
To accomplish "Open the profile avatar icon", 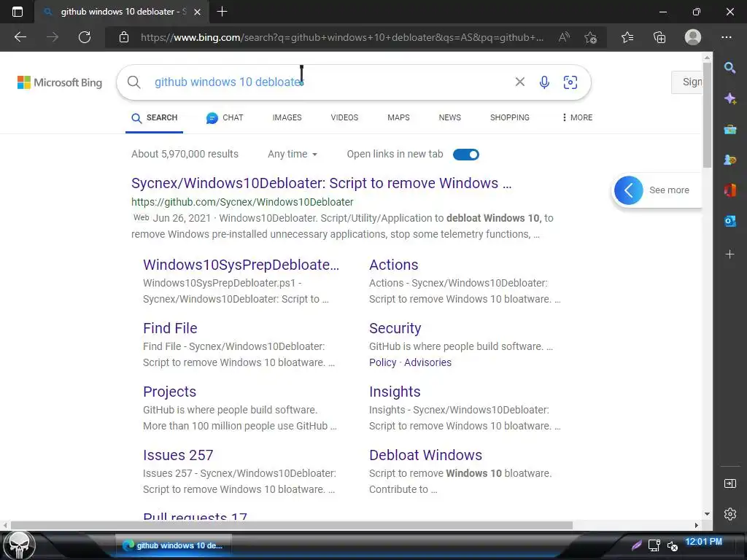I will 693,37.
